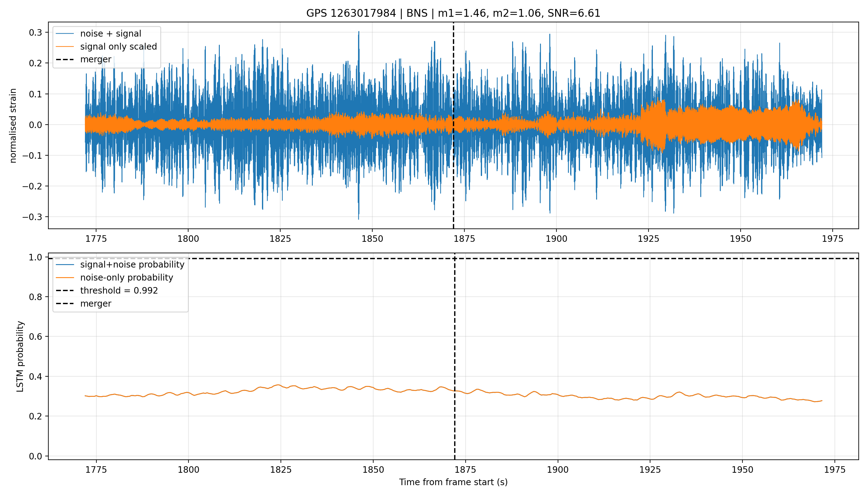868x496 pixels.
Task: Click the top plot 'merger' legend entry
Action: pyautogui.click(x=83, y=59)
